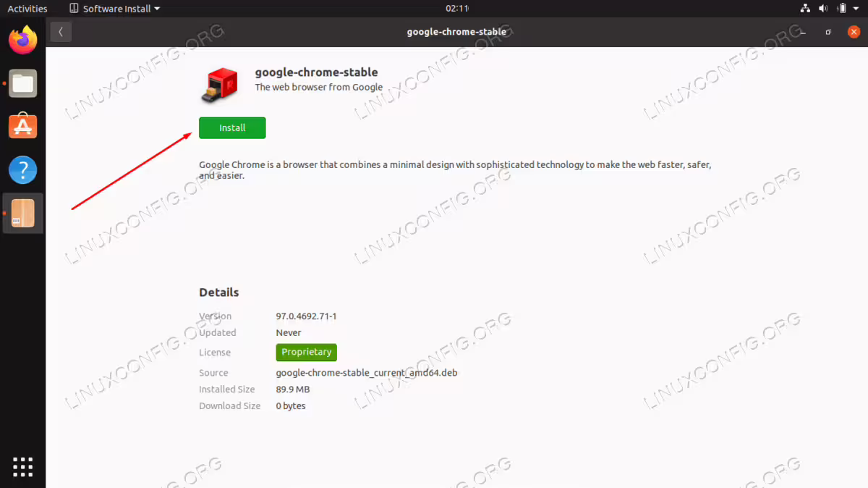Select the Software Install package dock icon
The width and height of the screenshot is (868, 488).
pyautogui.click(x=23, y=214)
